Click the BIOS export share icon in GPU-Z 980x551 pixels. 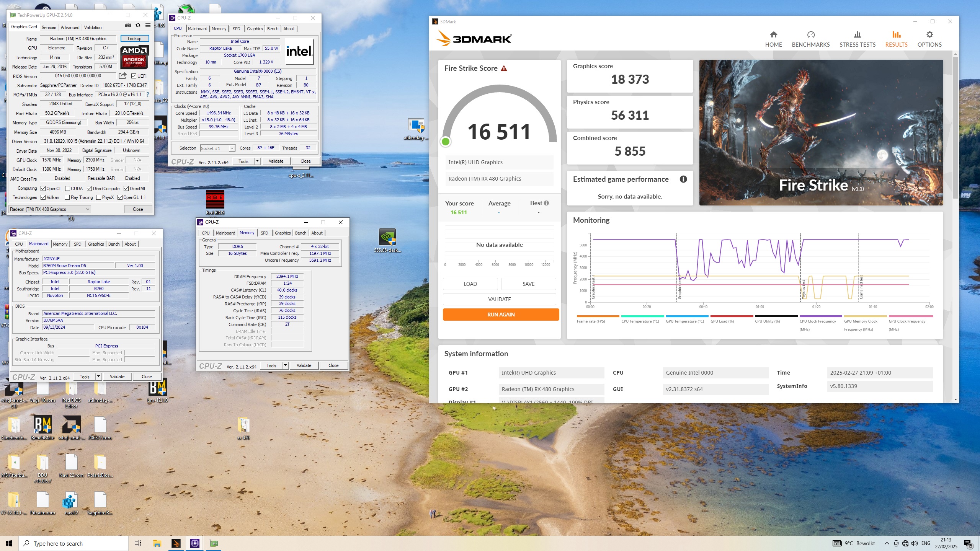point(122,76)
